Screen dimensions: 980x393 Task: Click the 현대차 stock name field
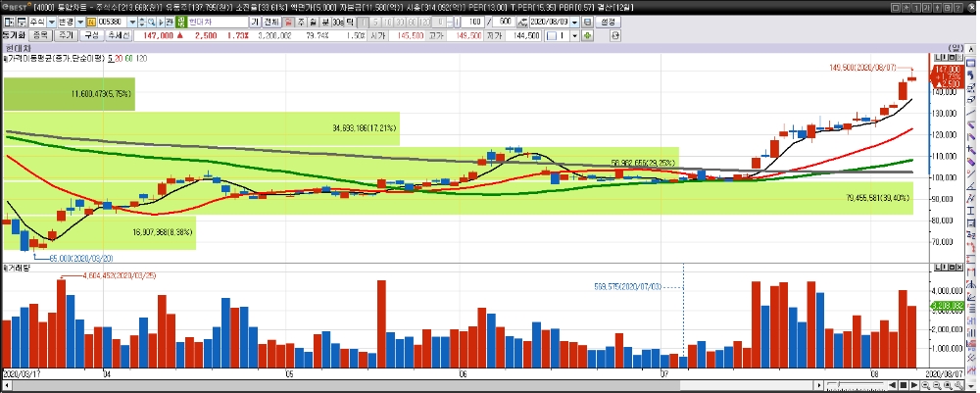[x=218, y=23]
